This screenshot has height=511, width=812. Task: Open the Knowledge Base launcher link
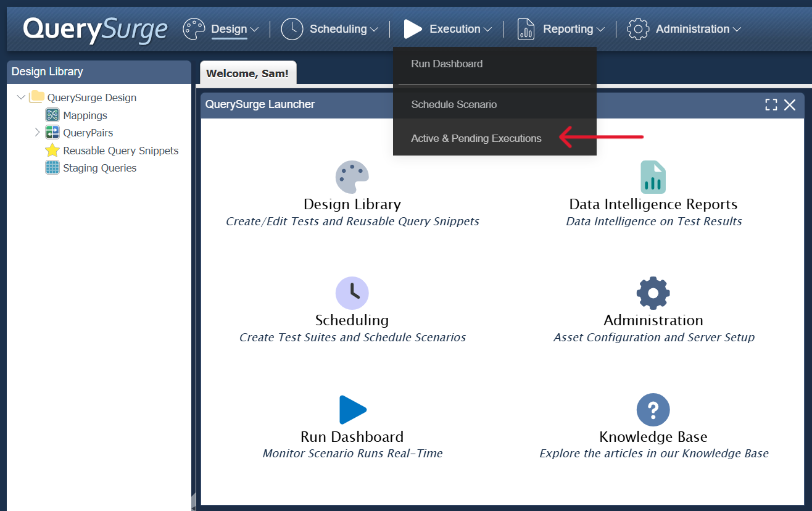[x=653, y=437]
